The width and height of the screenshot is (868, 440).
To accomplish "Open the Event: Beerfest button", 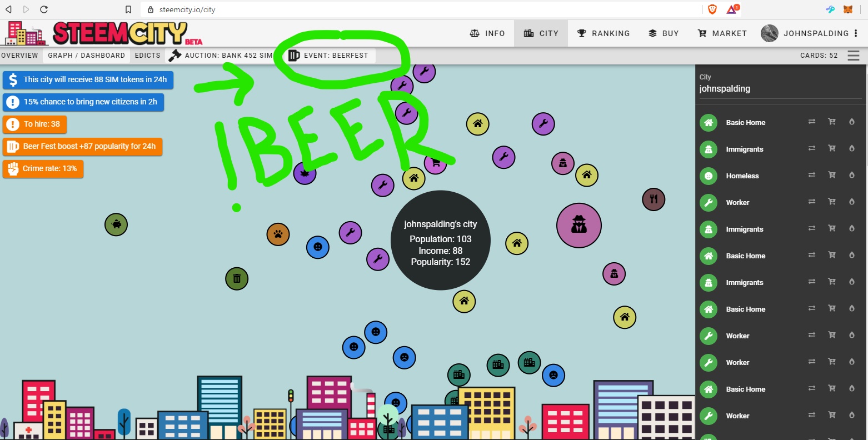I will (329, 56).
